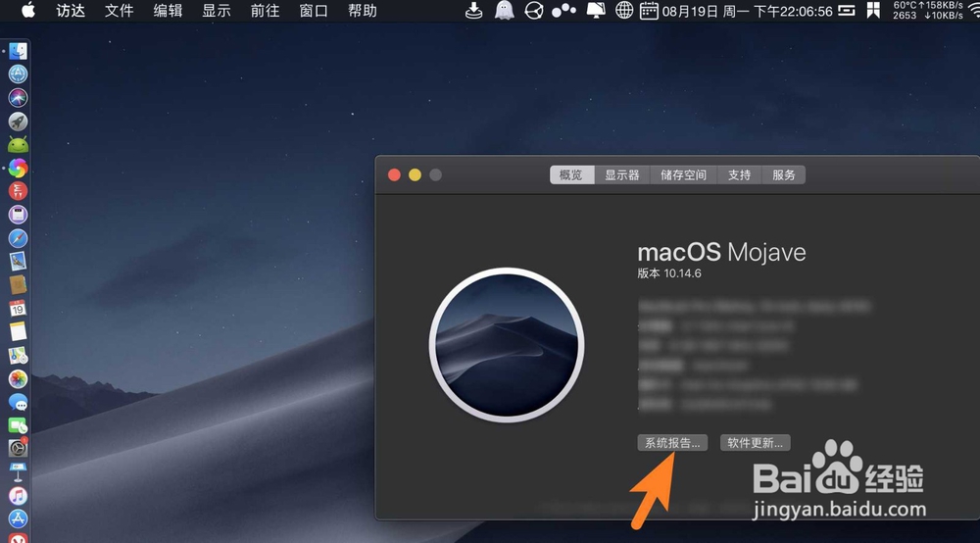Open Photos app in the dock

(18, 378)
